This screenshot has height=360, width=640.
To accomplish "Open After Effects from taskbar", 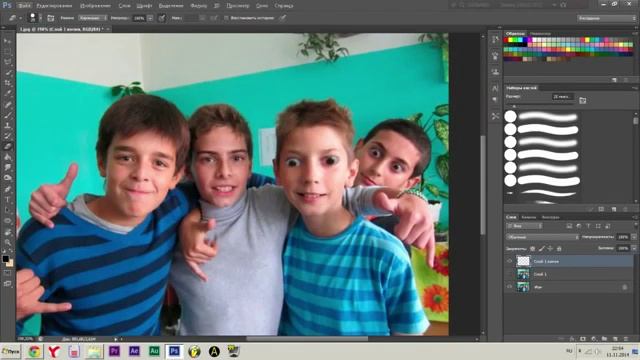I will [x=134, y=351].
